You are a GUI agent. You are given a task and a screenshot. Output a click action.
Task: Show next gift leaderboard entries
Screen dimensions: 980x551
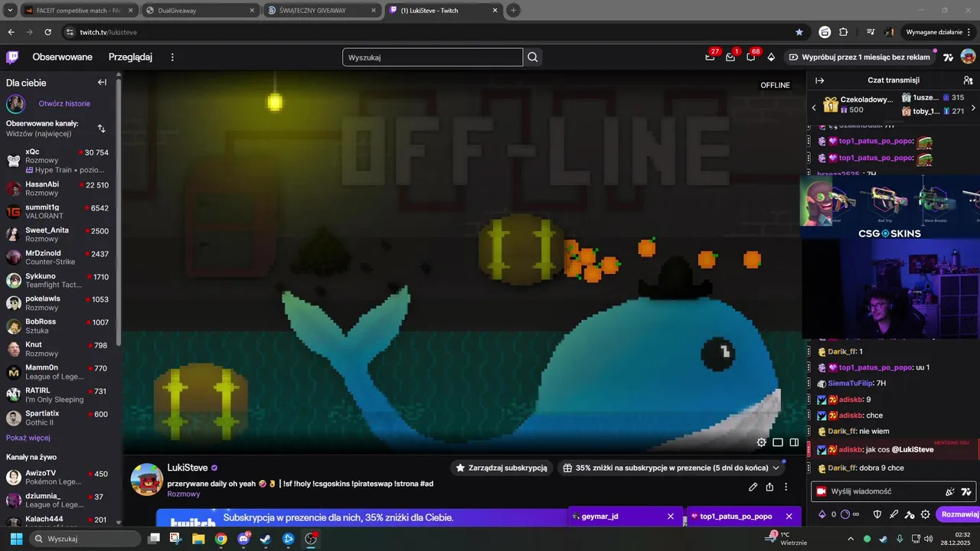(973, 108)
